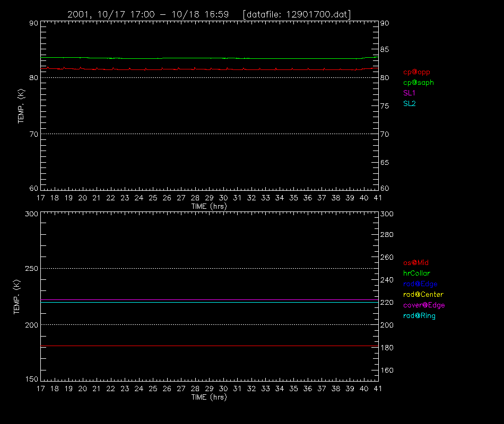
Task: Click the upper plot TIME (hrs) axis label
Action: click(209, 207)
